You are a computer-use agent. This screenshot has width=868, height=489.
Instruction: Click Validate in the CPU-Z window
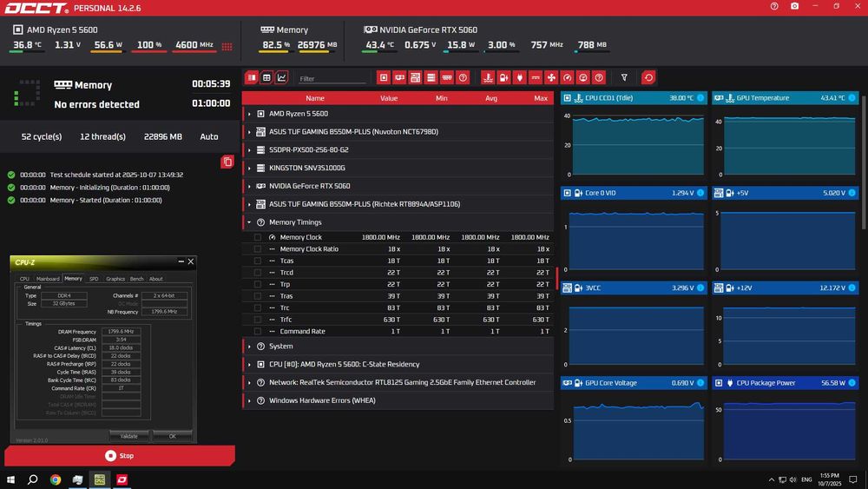click(129, 436)
